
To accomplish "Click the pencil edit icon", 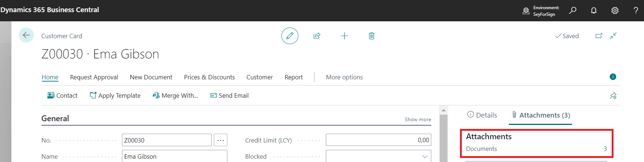I will (289, 36).
